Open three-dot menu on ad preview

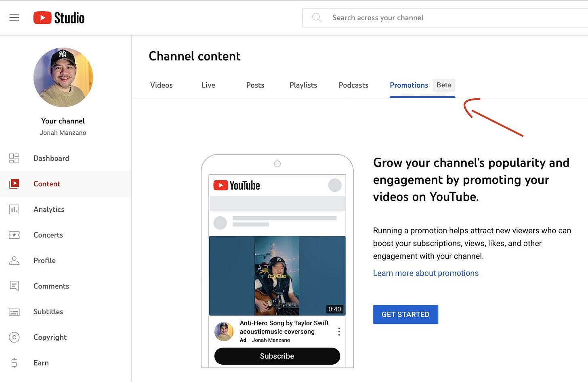coord(339,332)
